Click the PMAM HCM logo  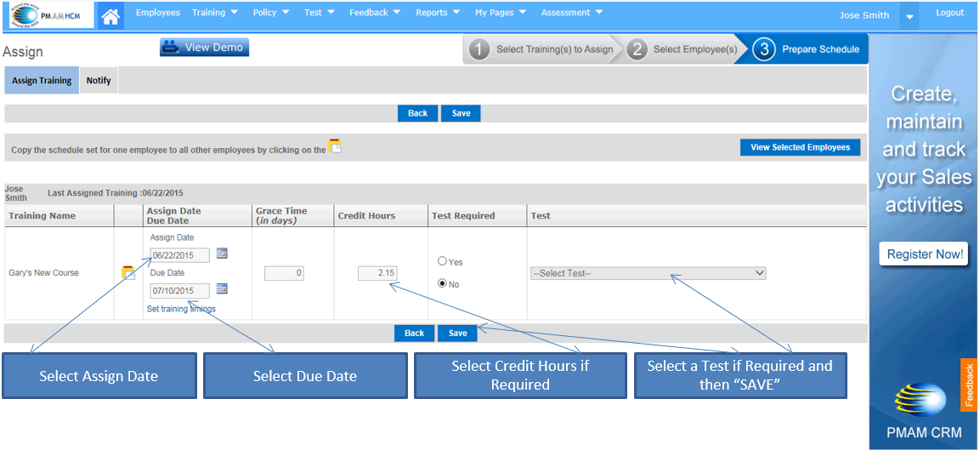pos(52,15)
